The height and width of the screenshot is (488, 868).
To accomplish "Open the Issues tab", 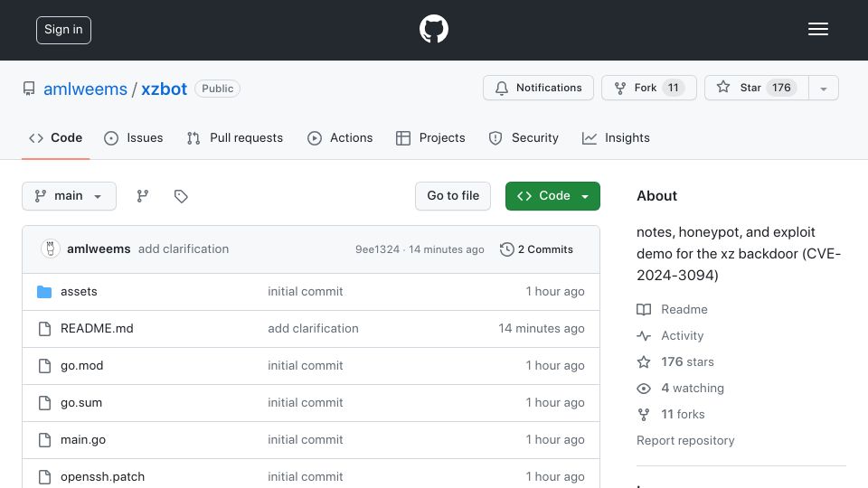I will pyautogui.click(x=134, y=137).
